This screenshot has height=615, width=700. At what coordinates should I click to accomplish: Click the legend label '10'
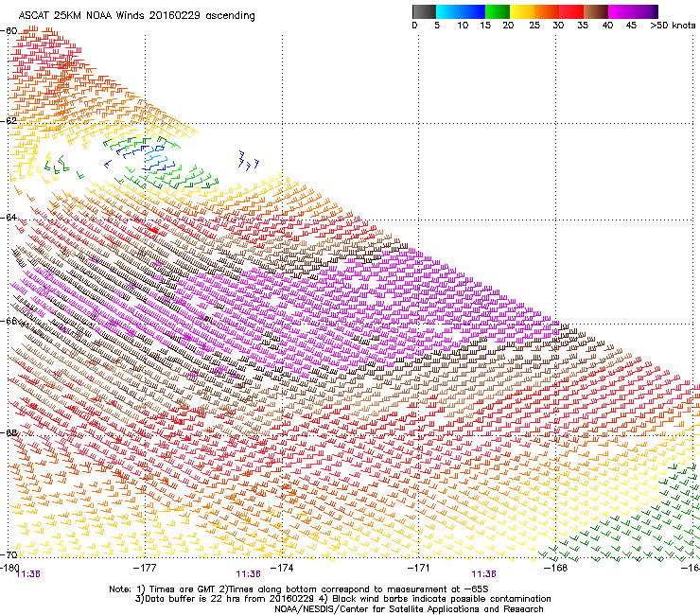463,26
